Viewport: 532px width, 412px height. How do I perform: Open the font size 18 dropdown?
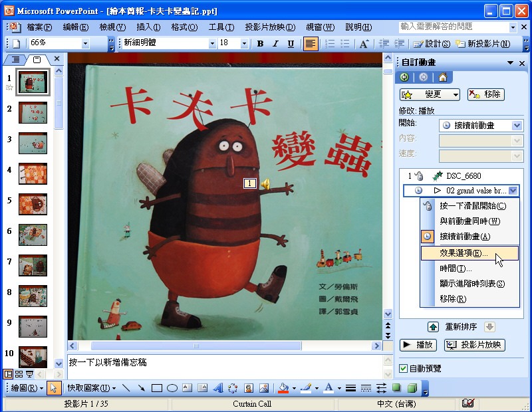point(244,43)
